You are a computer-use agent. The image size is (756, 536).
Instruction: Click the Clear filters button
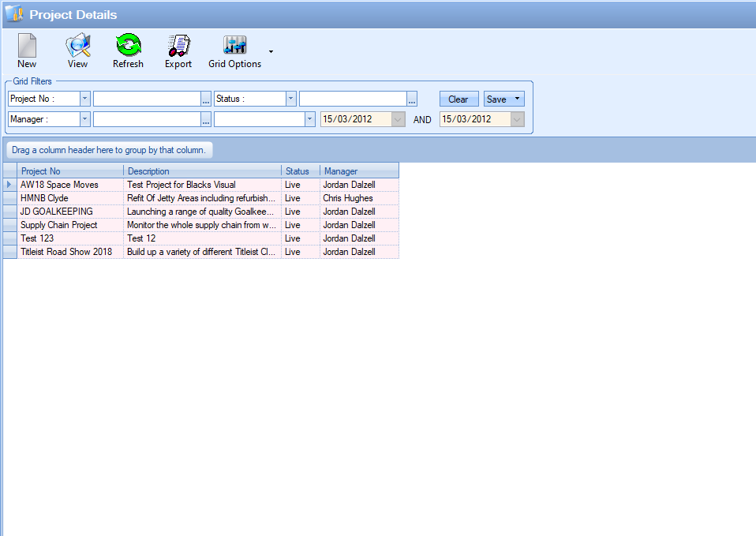pyautogui.click(x=458, y=99)
